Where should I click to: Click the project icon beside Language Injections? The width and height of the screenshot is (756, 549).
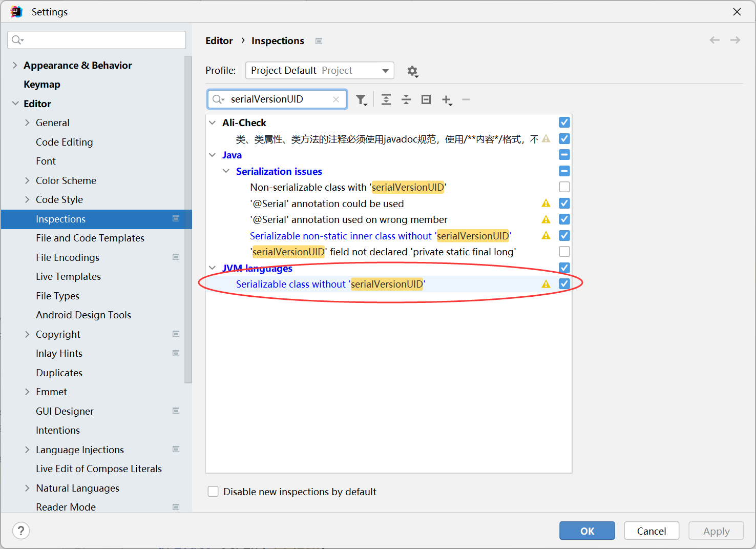pyautogui.click(x=176, y=449)
